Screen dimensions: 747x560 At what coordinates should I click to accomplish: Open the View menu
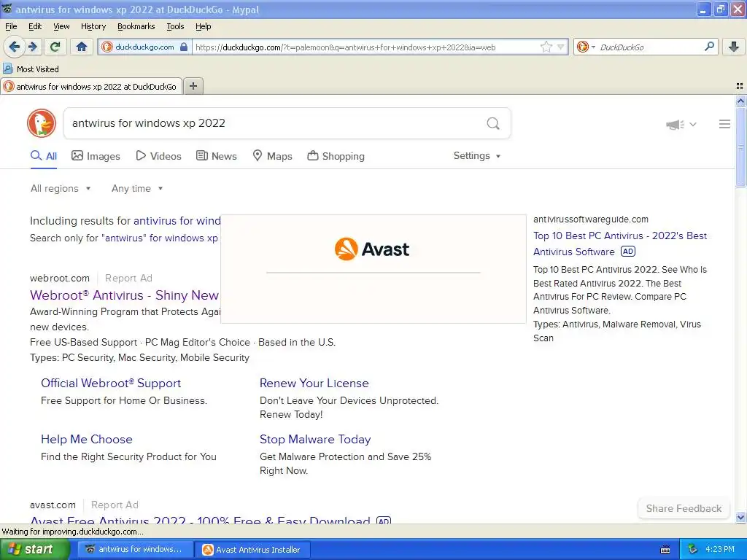[61, 26]
